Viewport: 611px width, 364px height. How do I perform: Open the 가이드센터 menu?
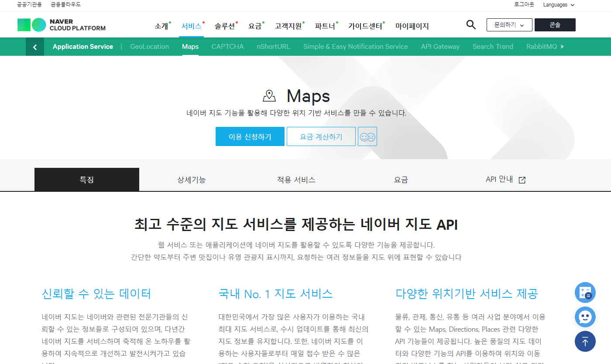365,26
